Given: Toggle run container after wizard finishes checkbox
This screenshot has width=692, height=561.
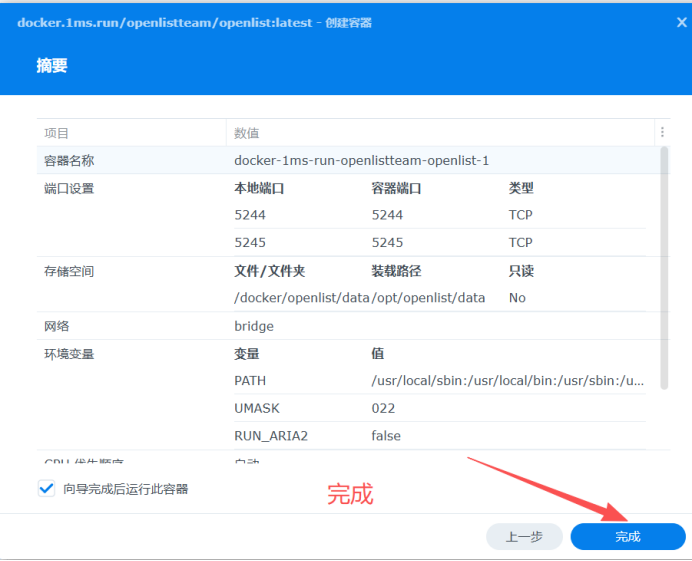Looking at the screenshot, I should [x=46, y=489].
